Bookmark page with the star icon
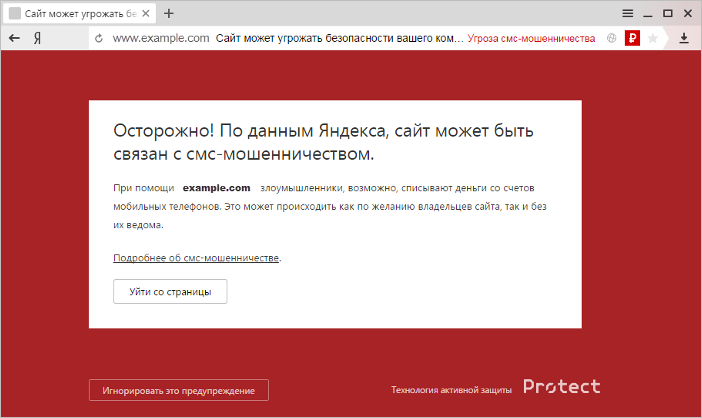This screenshot has width=702, height=418. click(x=653, y=38)
